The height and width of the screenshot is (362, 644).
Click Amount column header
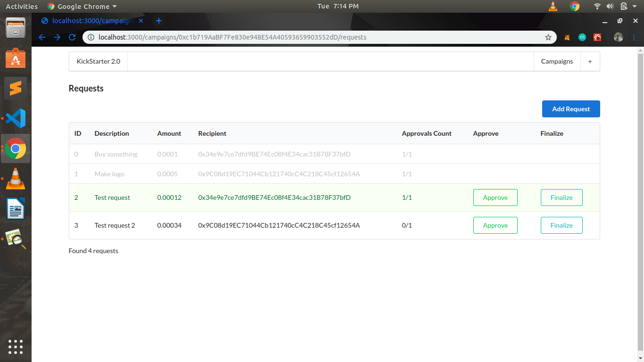pos(169,133)
